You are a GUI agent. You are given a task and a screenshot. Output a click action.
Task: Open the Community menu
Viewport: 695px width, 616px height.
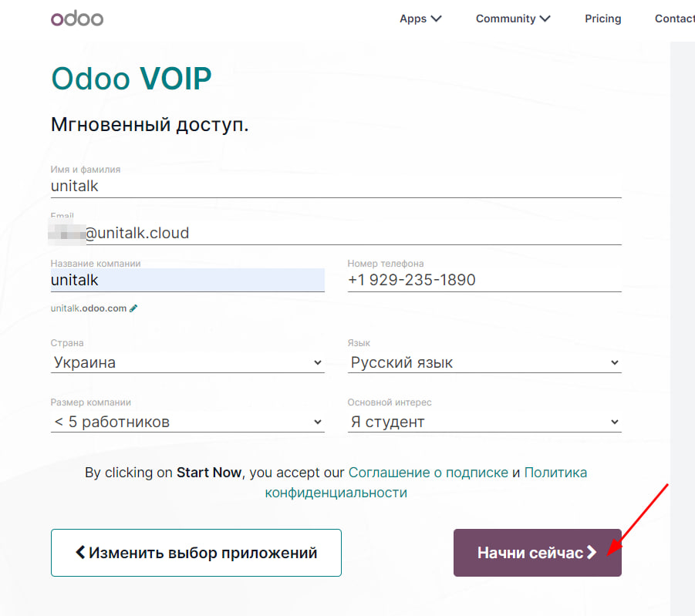coord(512,19)
